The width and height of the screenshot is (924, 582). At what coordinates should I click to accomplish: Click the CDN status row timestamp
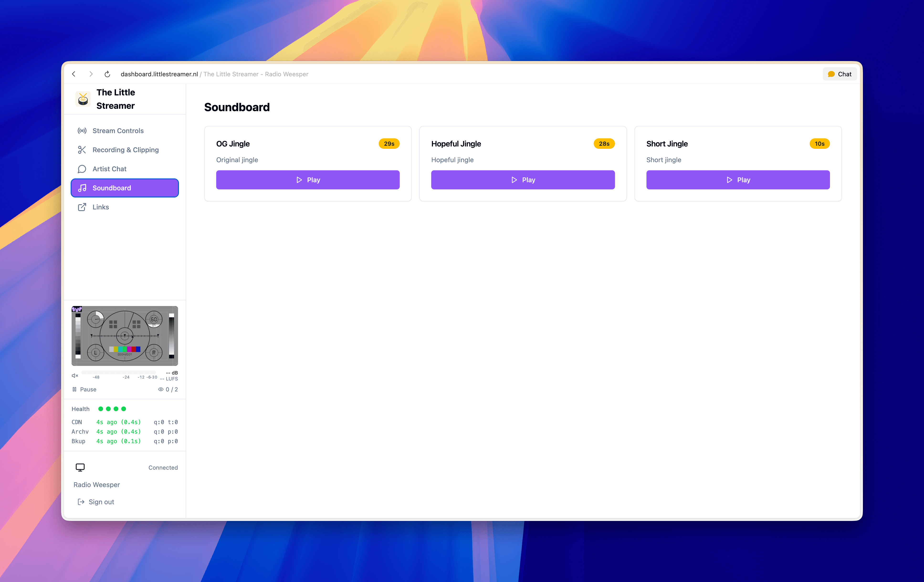pyautogui.click(x=119, y=422)
